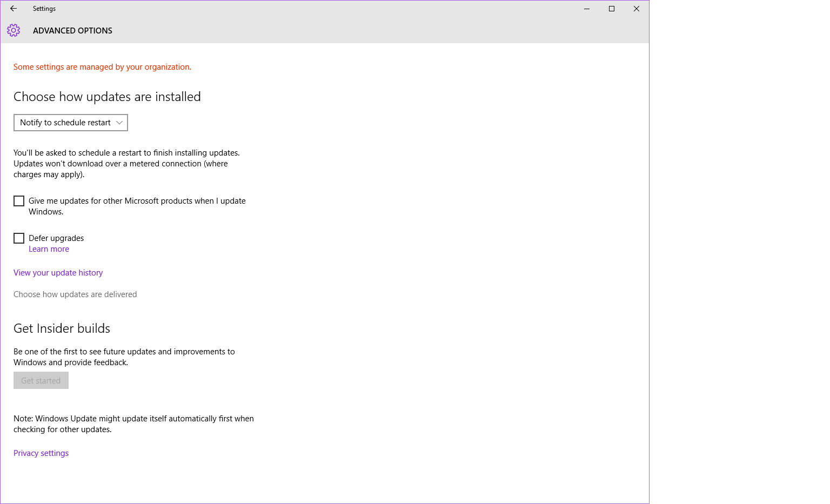Image resolution: width=830 pixels, height=504 pixels.
Task: Check the Defer upgrades checkbox
Action: pyautogui.click(x=19, y=238)
